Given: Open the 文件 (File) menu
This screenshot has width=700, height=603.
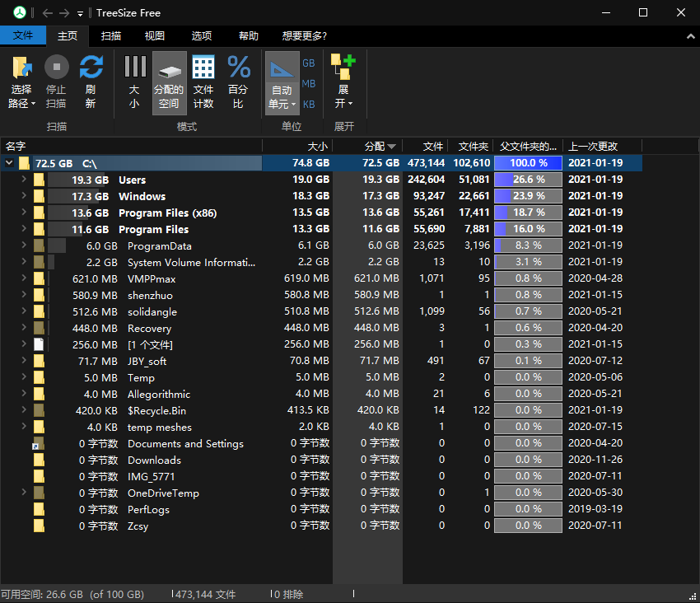Looking at the screenshot, I should (x=23, y=36).
